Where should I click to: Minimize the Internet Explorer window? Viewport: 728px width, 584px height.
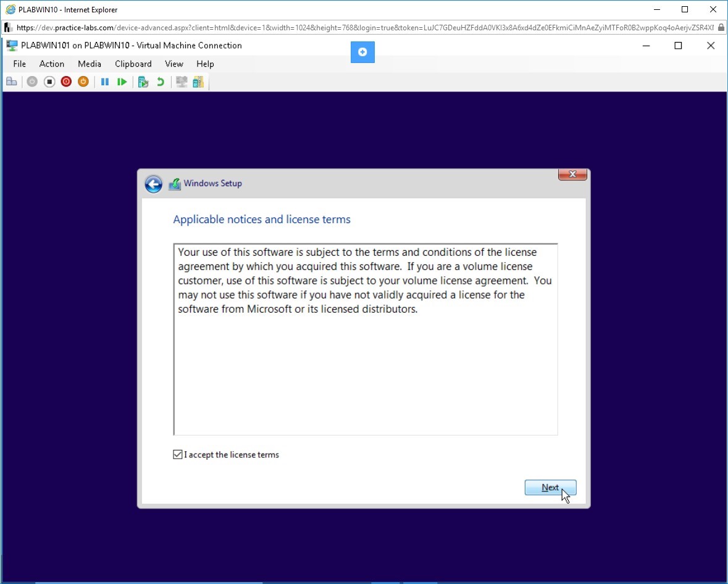[x=657, y=9]
